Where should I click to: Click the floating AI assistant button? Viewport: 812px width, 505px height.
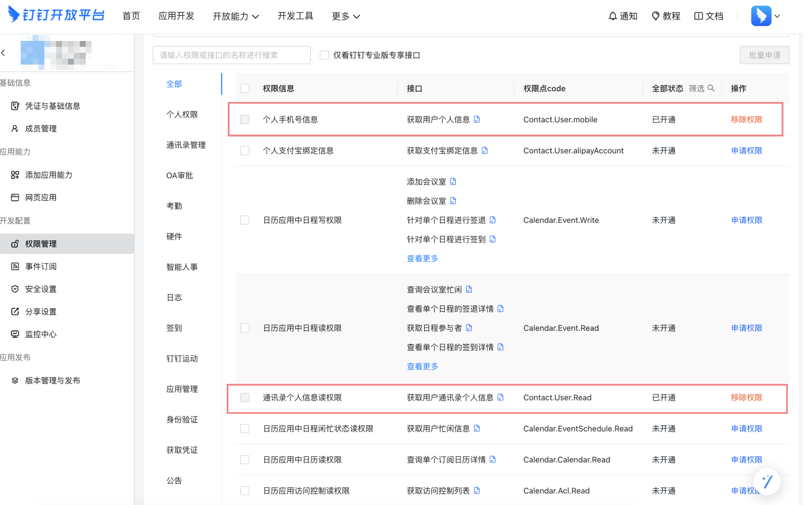coord(767,481)
